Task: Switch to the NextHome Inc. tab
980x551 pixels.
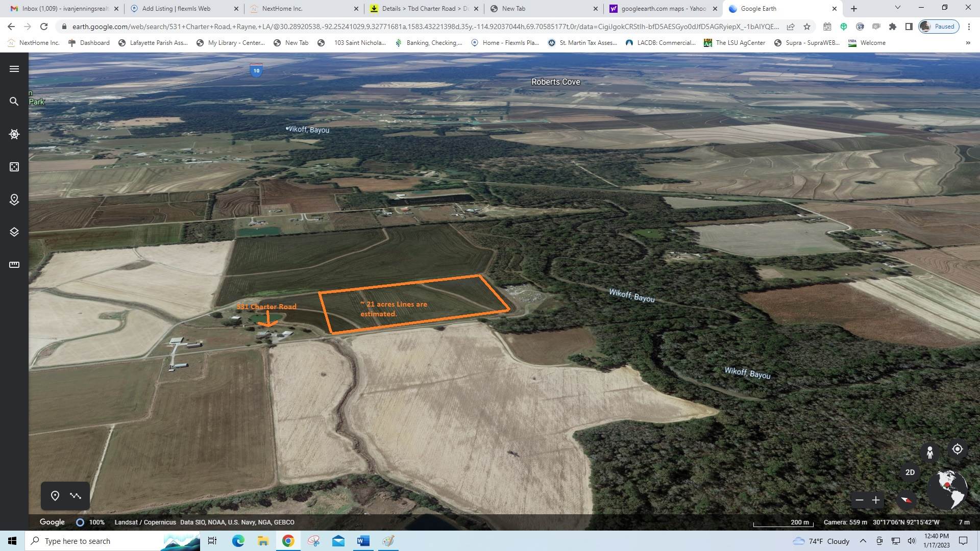Action: (282, 9)
